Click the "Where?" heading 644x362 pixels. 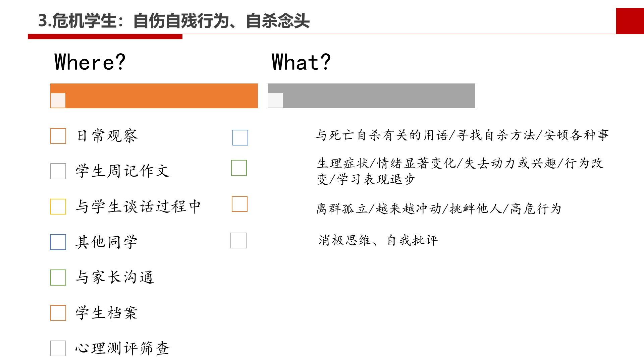point(90,62)
